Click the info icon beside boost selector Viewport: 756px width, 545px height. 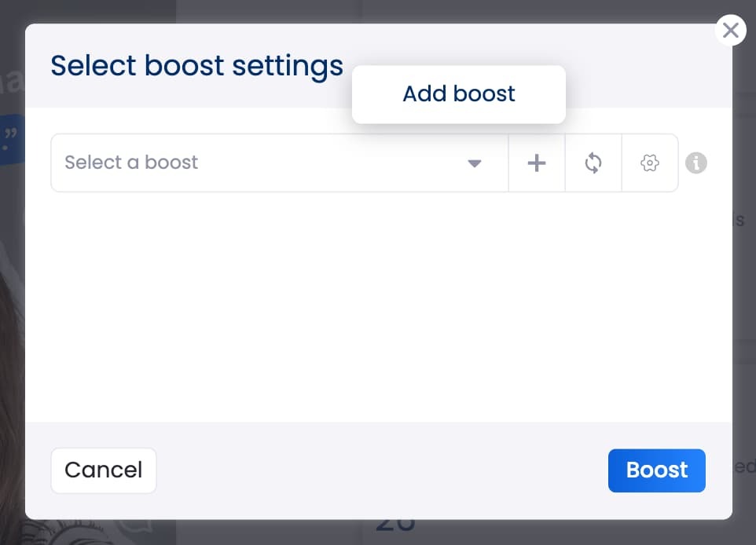pos(695,163)
